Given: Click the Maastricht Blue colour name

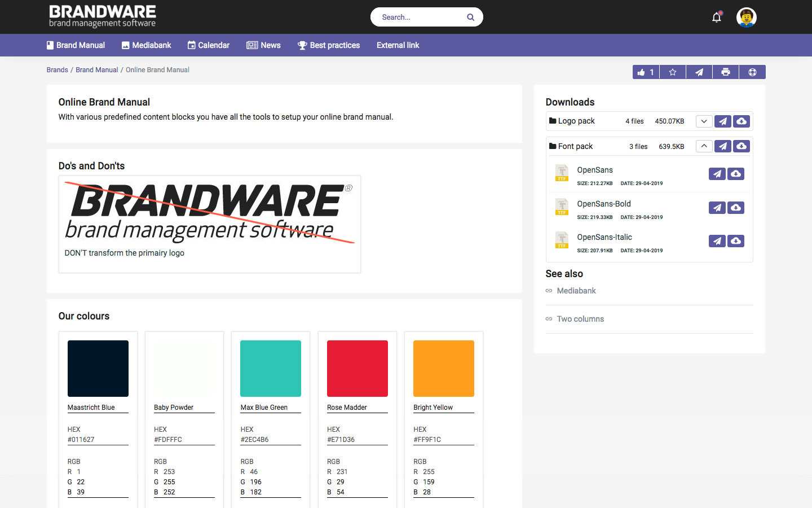Looking at the screenshot, I should tap(91, 408).
